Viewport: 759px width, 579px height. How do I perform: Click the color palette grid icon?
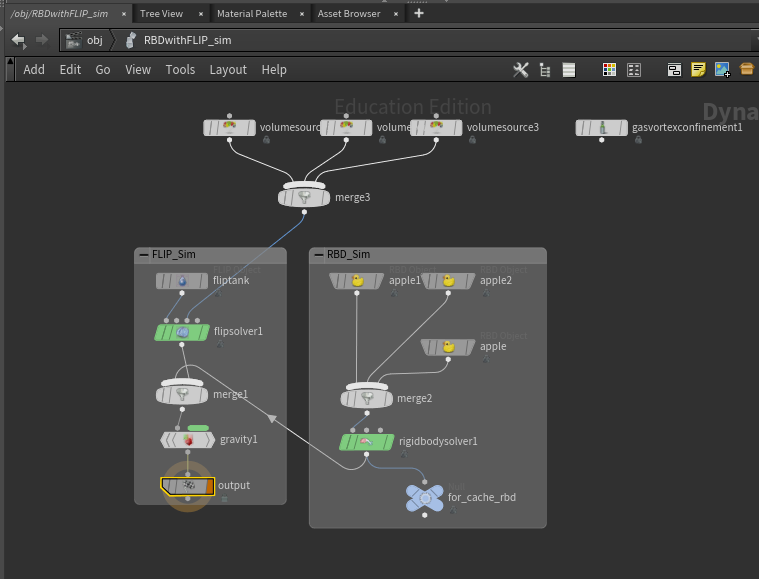(x=609, y=70)
